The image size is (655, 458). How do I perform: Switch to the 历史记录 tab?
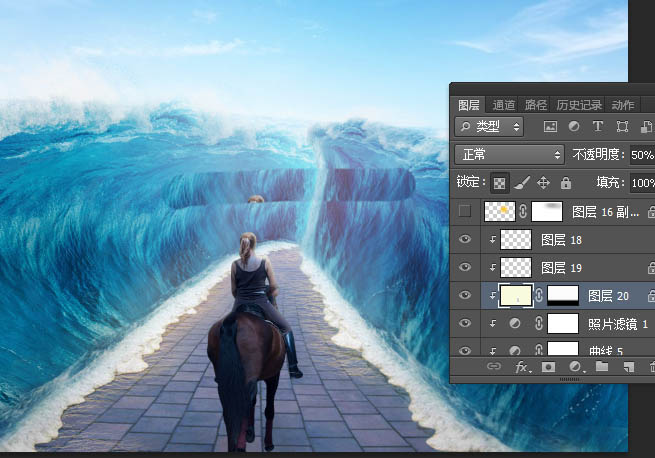(x=579, y=105)
